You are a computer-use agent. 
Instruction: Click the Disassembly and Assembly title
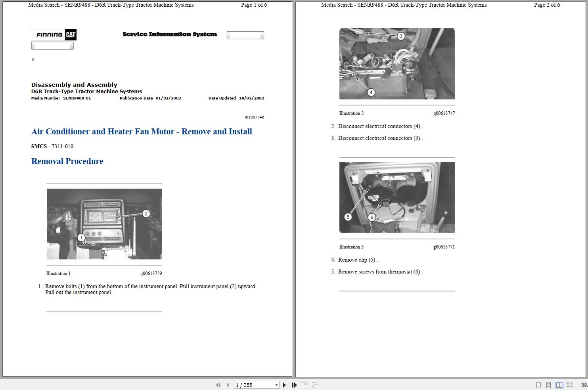coord(74,85)
